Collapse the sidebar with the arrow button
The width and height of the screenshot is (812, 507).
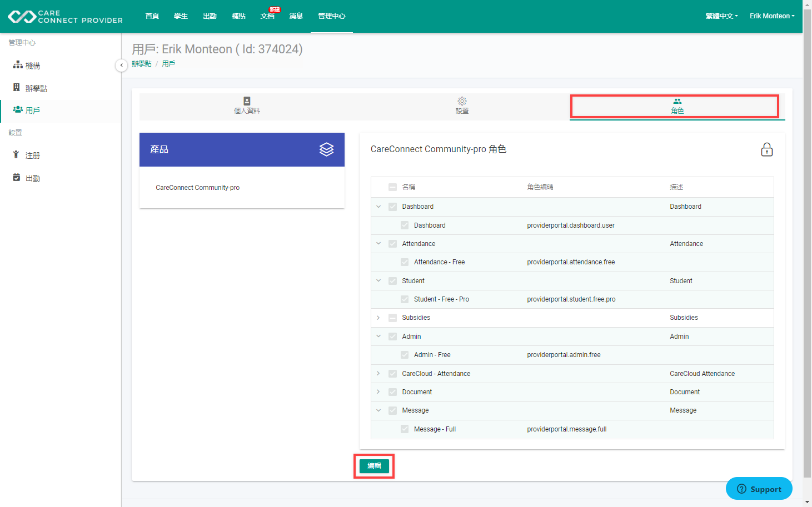pyautogui.click(x=121, y=66)
